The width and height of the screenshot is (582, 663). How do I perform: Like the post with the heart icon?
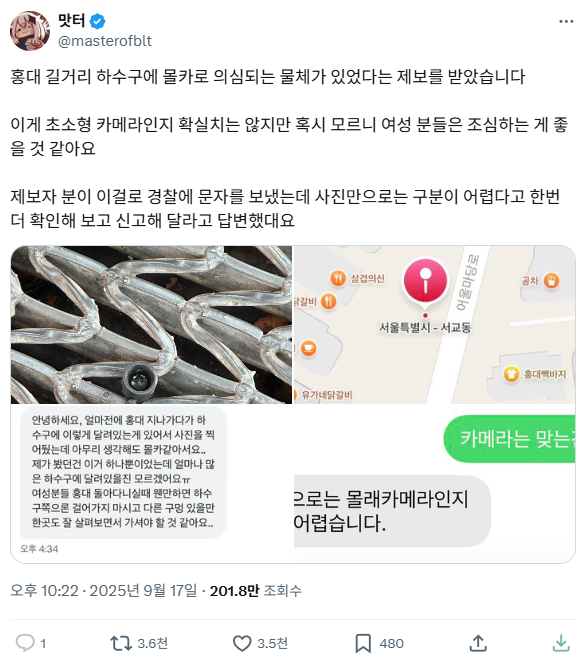(242, 644)
